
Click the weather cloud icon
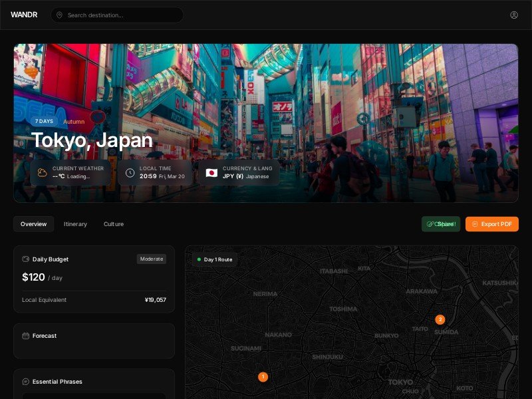point(43,173)
